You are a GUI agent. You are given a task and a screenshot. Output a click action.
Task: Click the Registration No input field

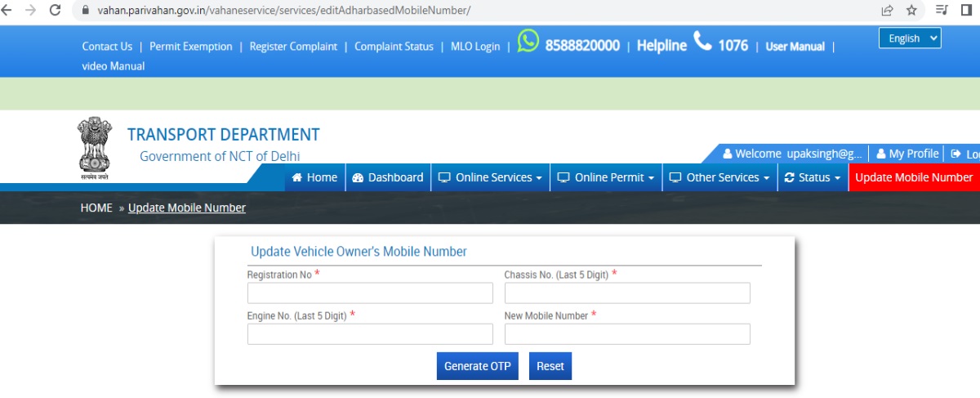[x=370, y=293]
